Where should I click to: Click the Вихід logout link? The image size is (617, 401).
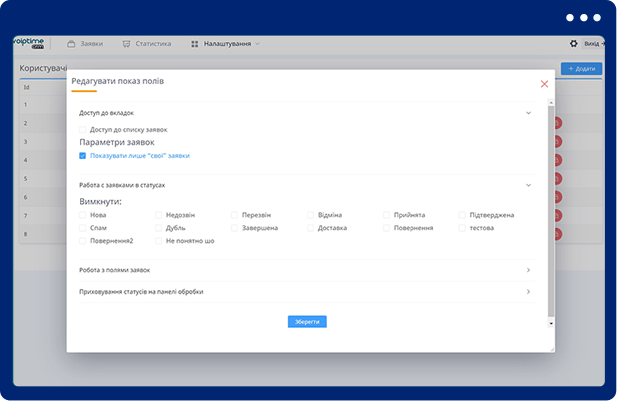(594, 44)
